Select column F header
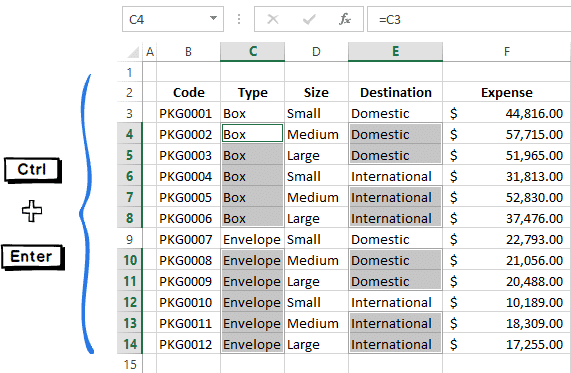571x373 pixels. click(507, 52)
